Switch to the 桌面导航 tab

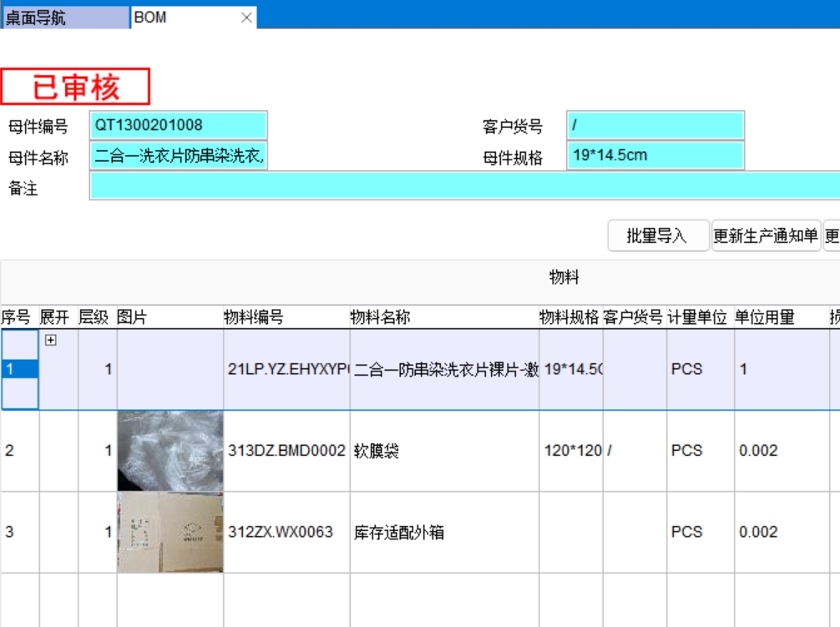(65, 18)
